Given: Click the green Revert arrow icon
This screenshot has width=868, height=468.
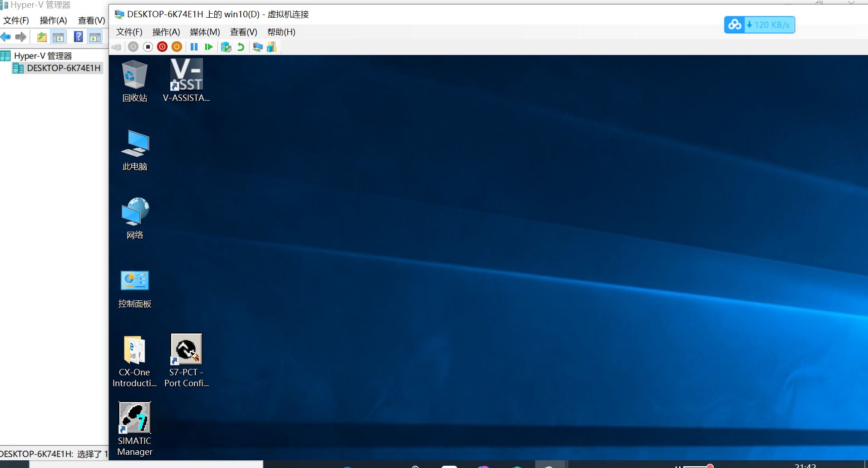Looking at the screenshot, I should click(241, 47).
